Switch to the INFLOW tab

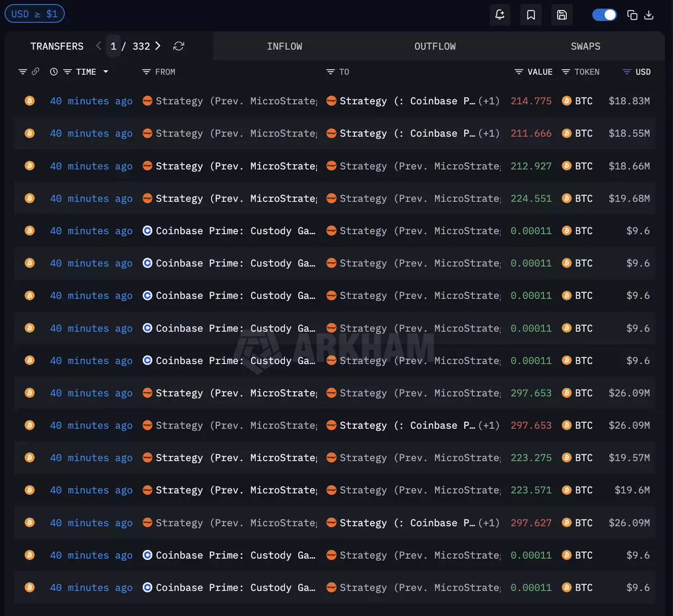(284, 47)
